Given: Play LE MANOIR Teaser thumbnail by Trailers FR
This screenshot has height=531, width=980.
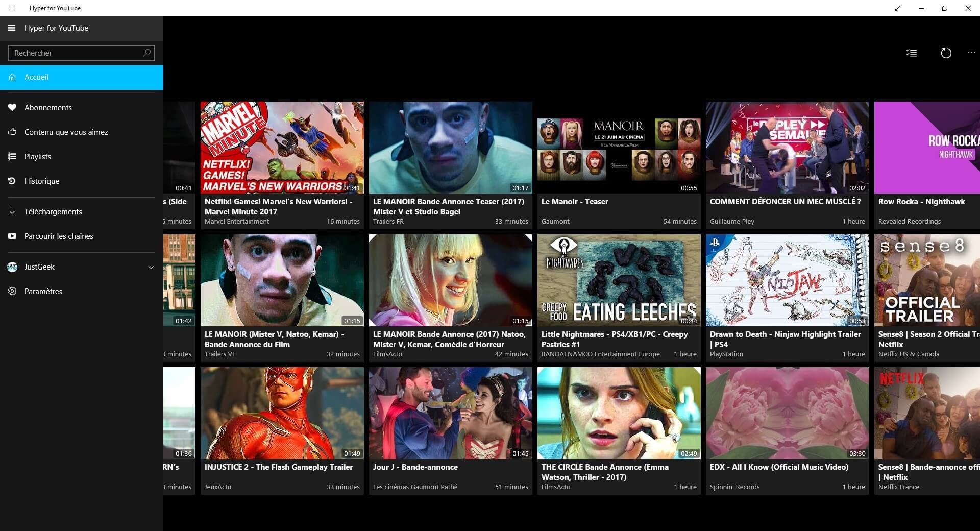Looking at the screenshot, I should click(451, 148).
